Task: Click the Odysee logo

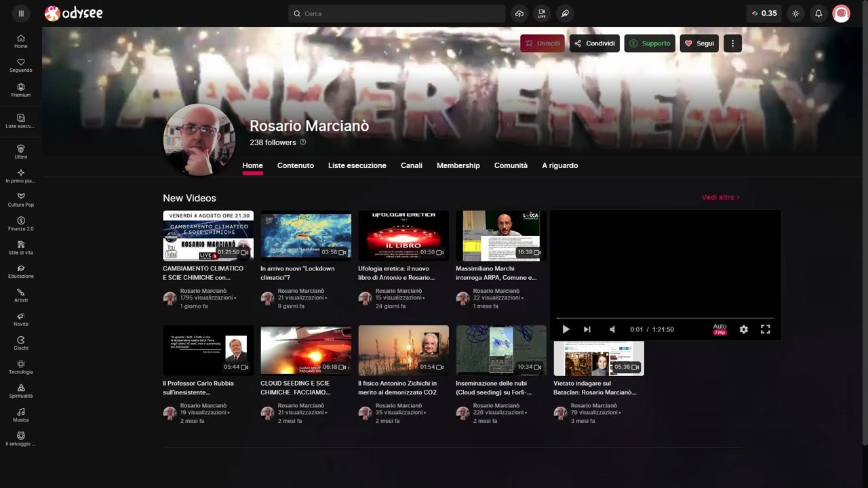Action: tap(73, 14)
